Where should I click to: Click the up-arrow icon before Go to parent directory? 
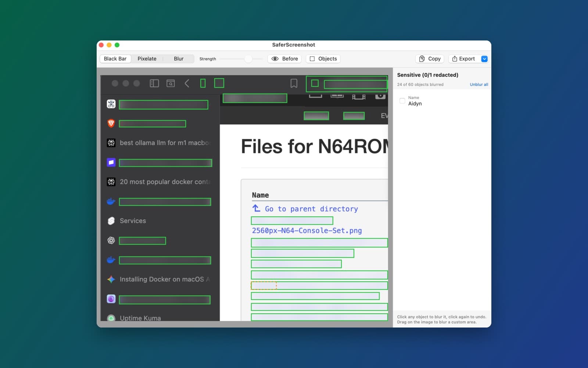pos(256,208)
